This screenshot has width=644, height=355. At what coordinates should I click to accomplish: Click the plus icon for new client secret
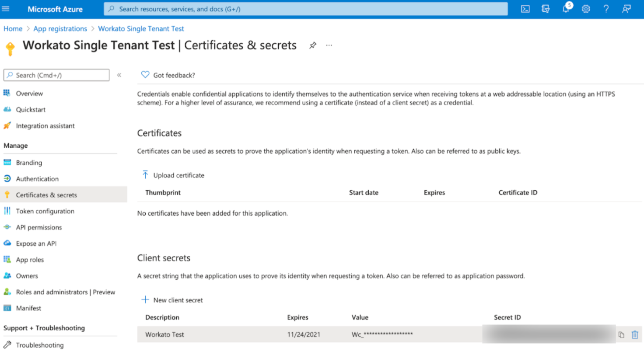tap(145, 300)
